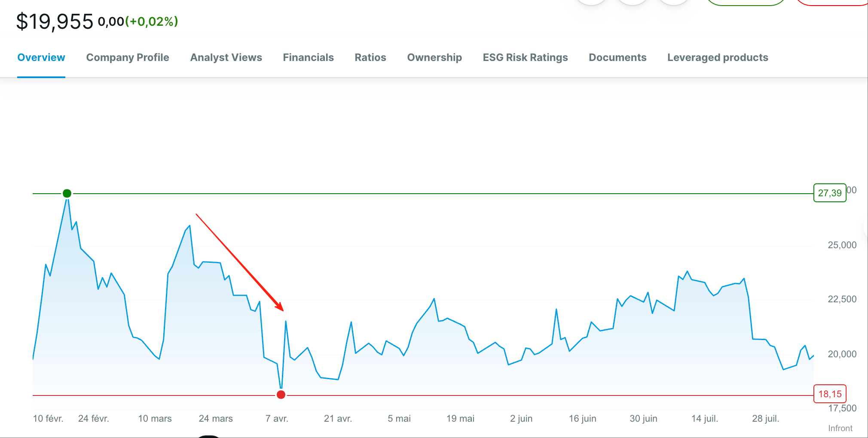Open the Ownership tab
The height and width of the screenshot is (438, 868).
pyautogui.click(x=434, y=58)
